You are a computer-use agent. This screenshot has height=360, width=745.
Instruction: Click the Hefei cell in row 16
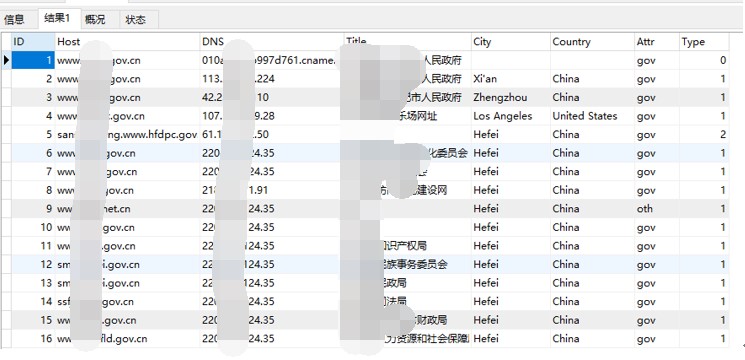511,339
